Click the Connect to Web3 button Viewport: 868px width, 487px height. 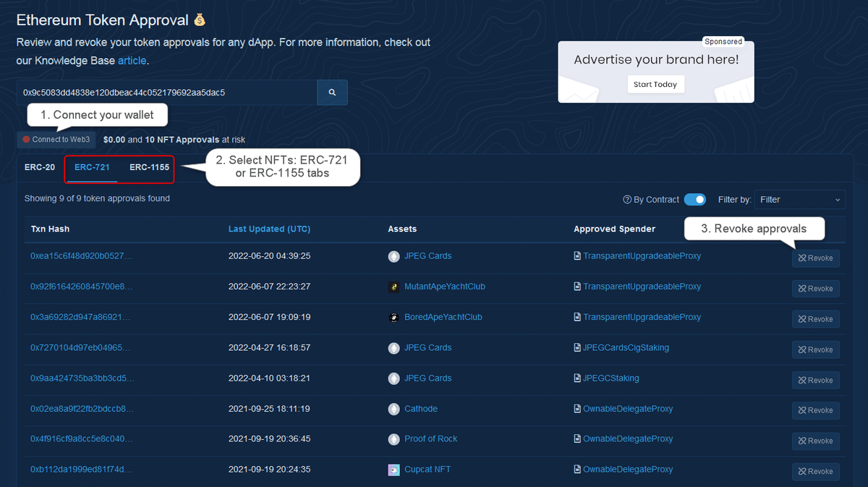point(56,140)
